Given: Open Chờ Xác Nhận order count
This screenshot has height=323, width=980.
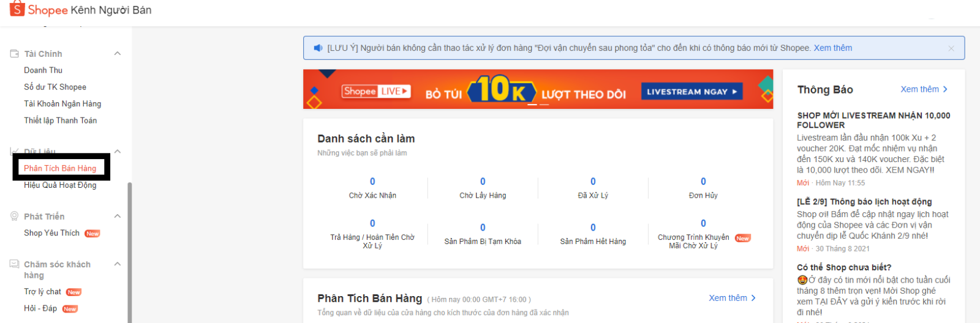Looking at the screenshot, I should pyautogui.click(x=372, y=182).
